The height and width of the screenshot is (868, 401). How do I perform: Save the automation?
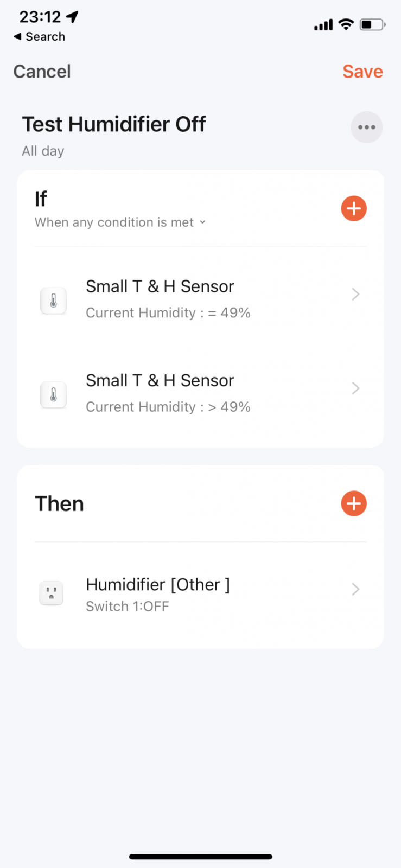click(362, 72)
